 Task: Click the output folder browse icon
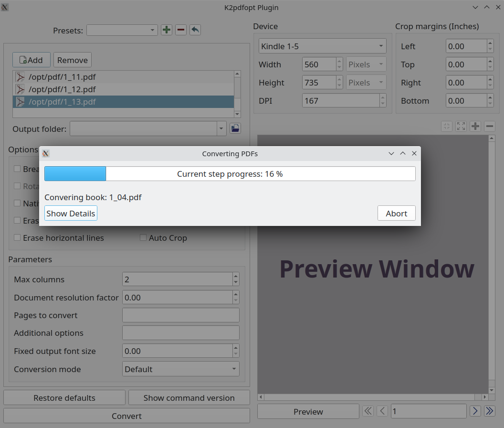(235, 128)
